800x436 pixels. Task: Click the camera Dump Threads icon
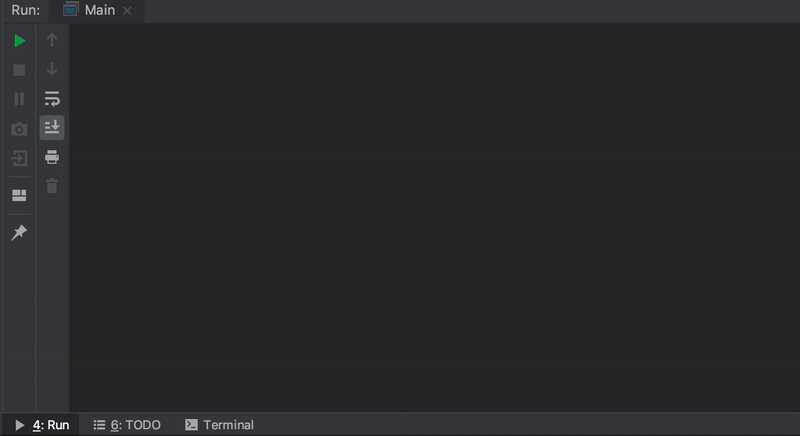pyautogui.click(x=19, y=129)
